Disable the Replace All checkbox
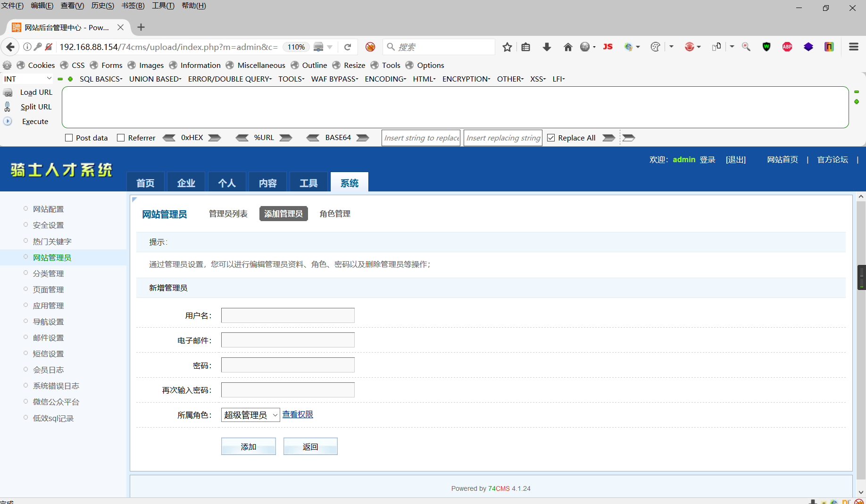Screen dimensions: 866x504 [550, 137]
